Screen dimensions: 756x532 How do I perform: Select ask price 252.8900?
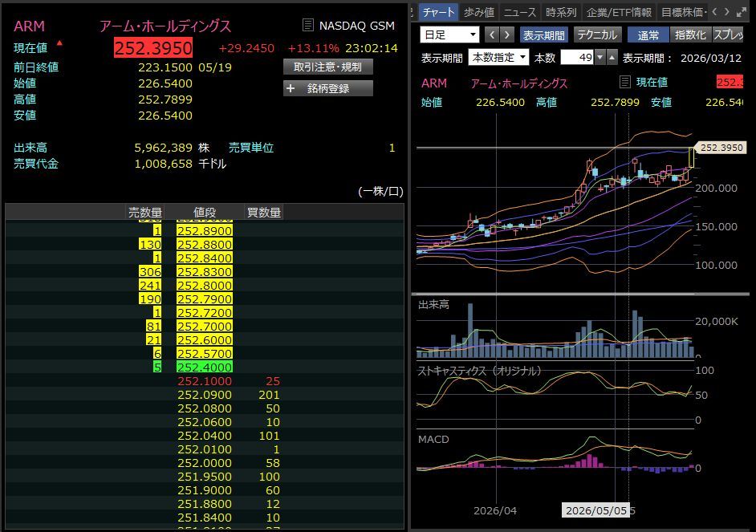pyautogui.click(x=205, y=231)
